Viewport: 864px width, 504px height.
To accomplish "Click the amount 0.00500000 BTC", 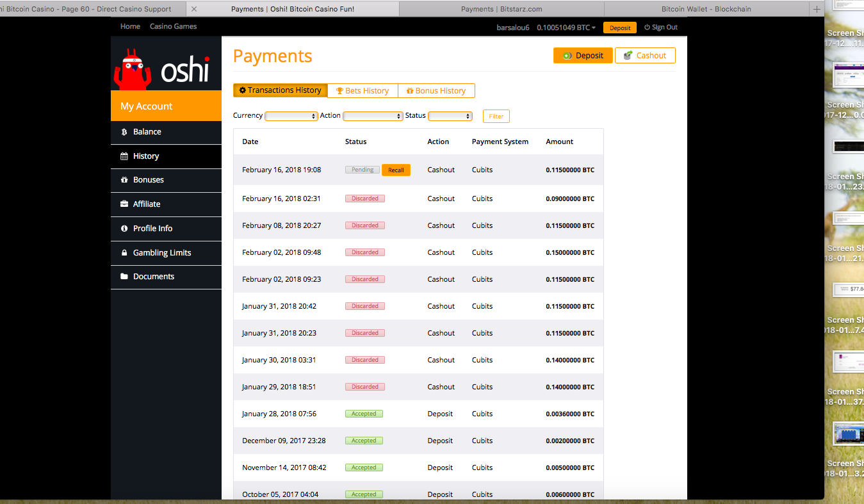I will click(570, 467).
